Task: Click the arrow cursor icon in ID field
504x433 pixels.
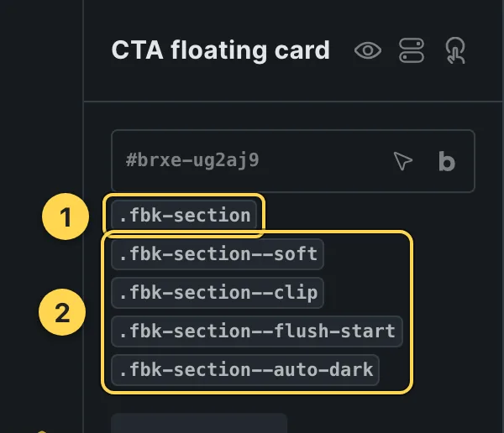Action: click(402, 160)
